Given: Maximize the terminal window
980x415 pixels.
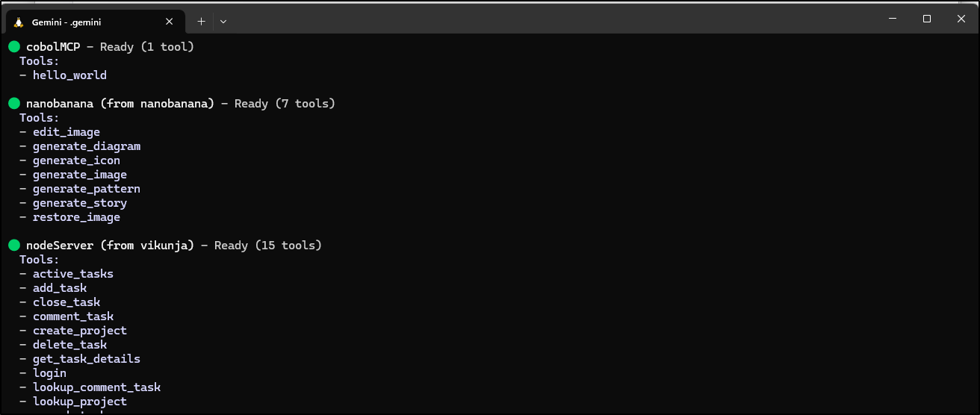Looking at the screenshot, I should [x=927, y=19].
